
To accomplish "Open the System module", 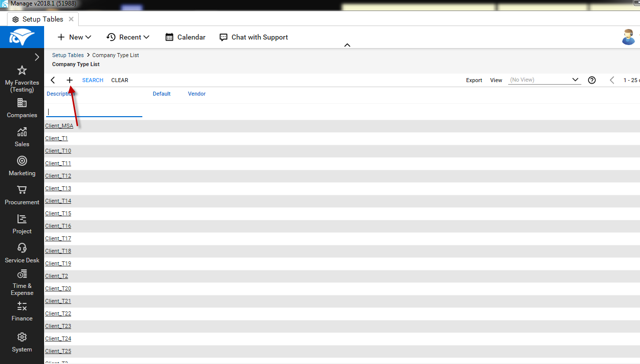I will pos(22,342).
